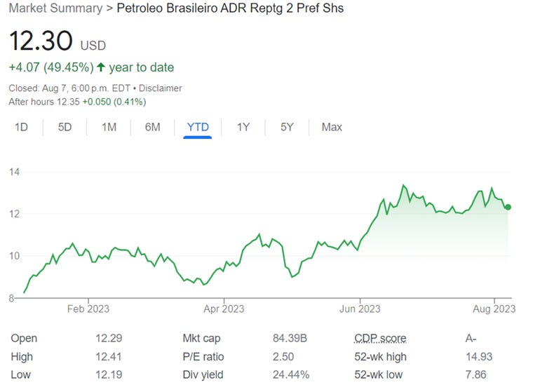The height and width of the screenshot is (392, 547).
Task: Switch to the 1M chart range
Action: [109, 127]
